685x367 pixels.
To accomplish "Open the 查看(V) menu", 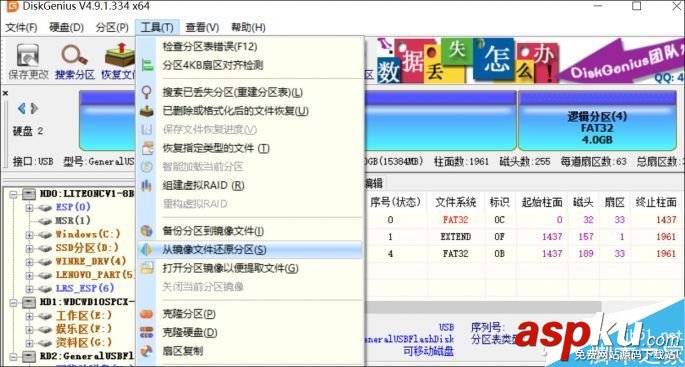I will pos(202,28).
